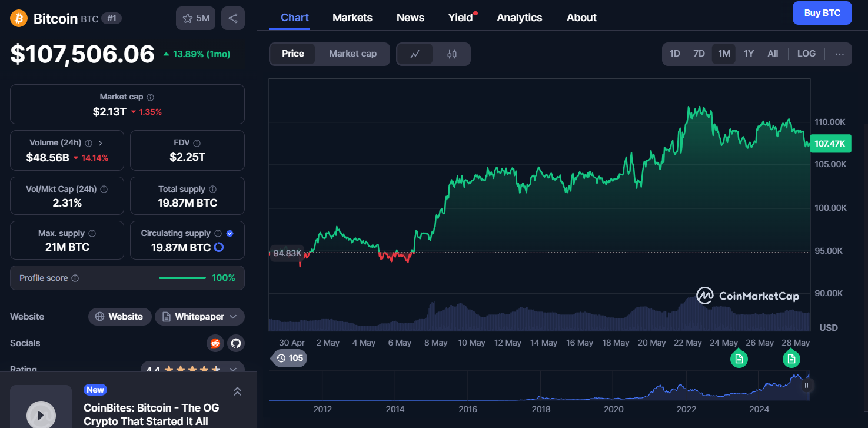Open the Analytics tab
Viewport: 868px width, 428px height.
pos(520,18)
